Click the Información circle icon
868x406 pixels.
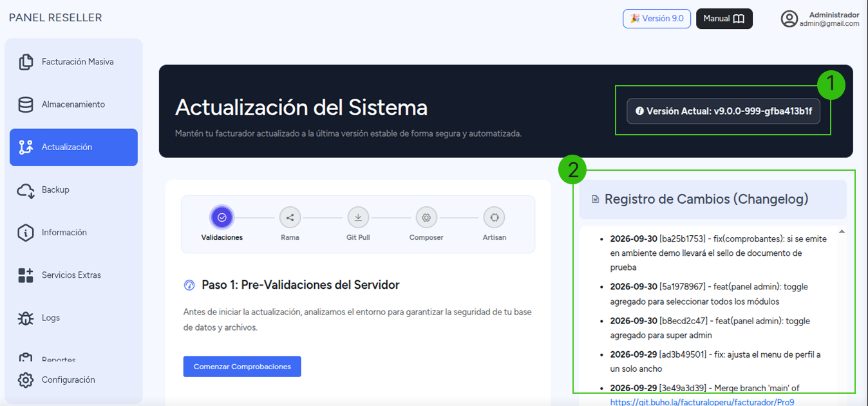pos(26,233)
